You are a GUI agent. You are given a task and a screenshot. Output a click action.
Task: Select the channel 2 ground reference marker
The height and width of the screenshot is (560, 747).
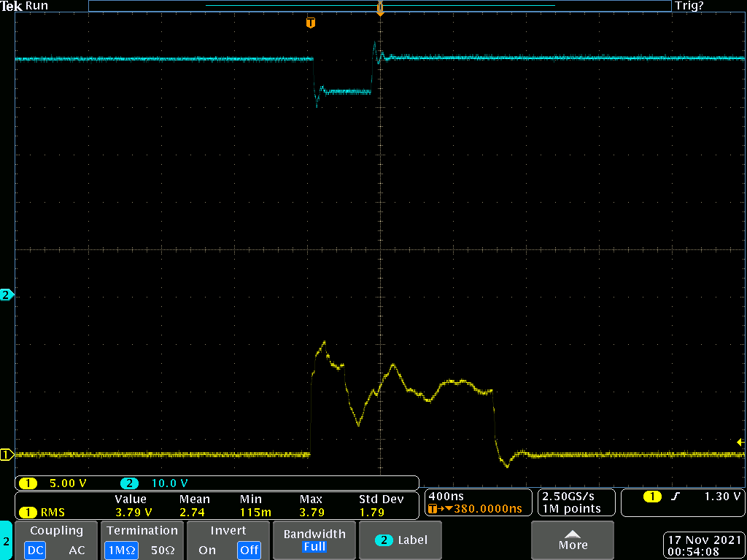[7, 295]
